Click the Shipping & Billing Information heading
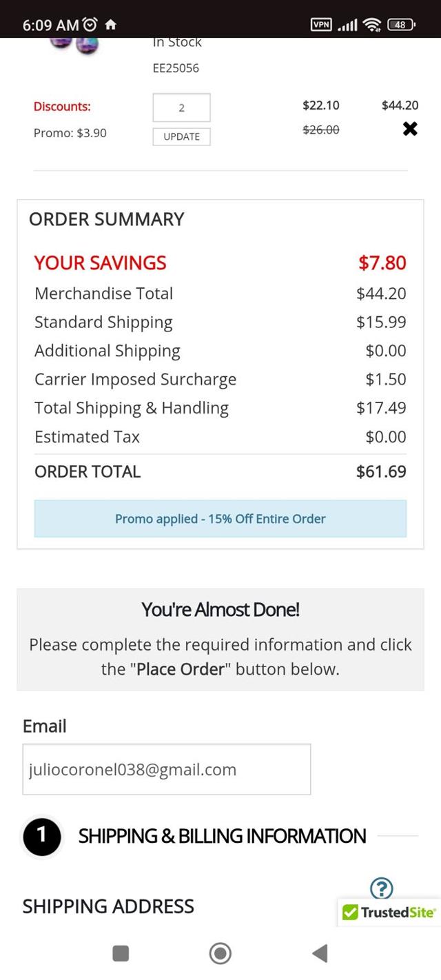Image resolution: width=441 pixels, height=980 pixels. click(x=222, y=836)
